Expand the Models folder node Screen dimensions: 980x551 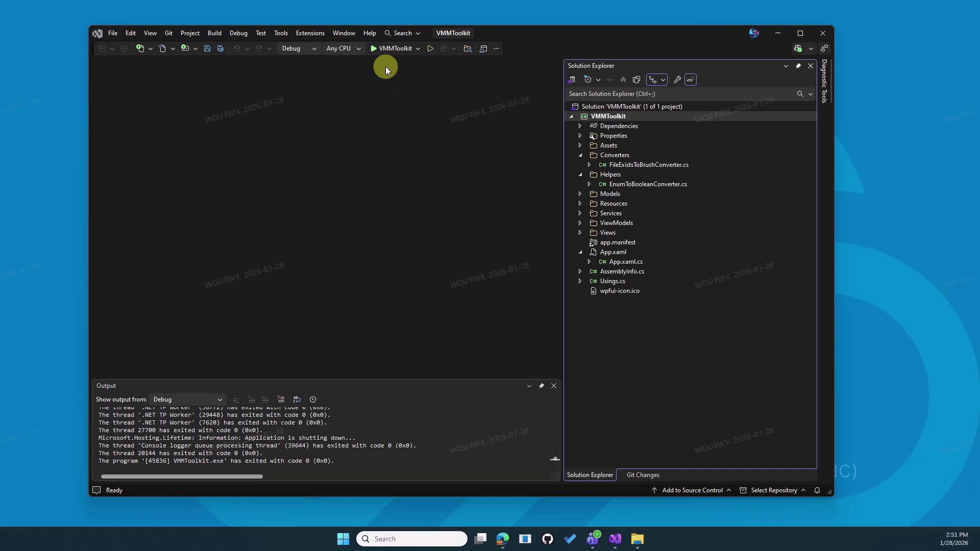580,193
